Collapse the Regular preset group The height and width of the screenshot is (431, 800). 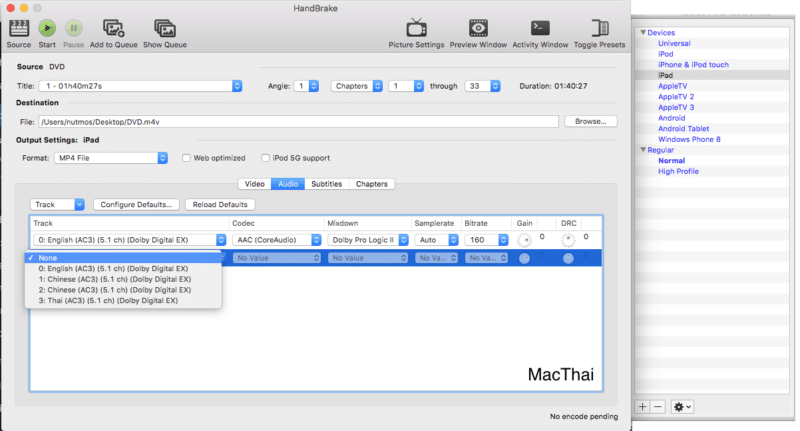pos(643,149)
